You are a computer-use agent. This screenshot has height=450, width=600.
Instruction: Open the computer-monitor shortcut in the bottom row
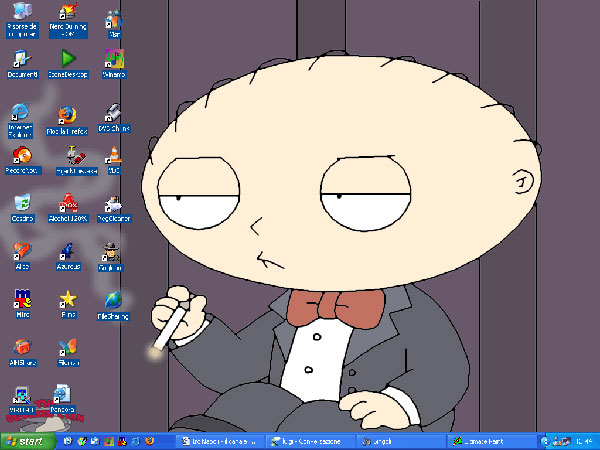(22, 400)
